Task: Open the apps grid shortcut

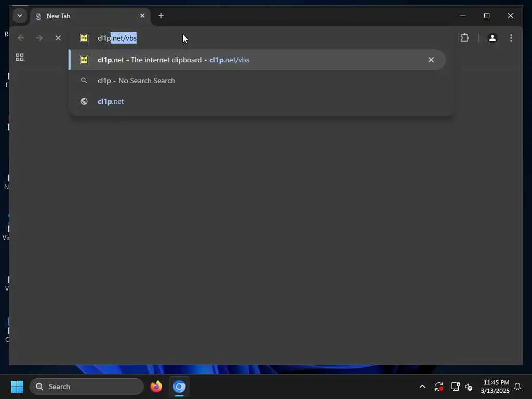Action: [x=20, y=57]
